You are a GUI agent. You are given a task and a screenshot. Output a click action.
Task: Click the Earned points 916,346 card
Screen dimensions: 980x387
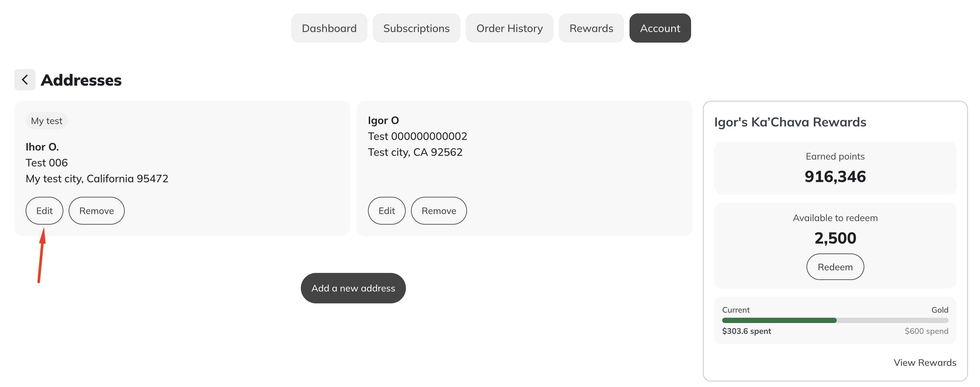[835, 168]
